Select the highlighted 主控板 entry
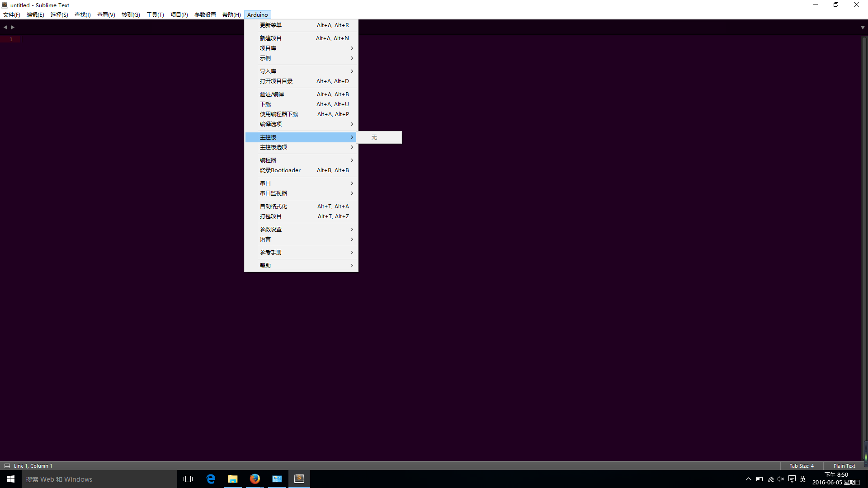The image size is (868, 488). pyautogui.click(x=302, y=137)
